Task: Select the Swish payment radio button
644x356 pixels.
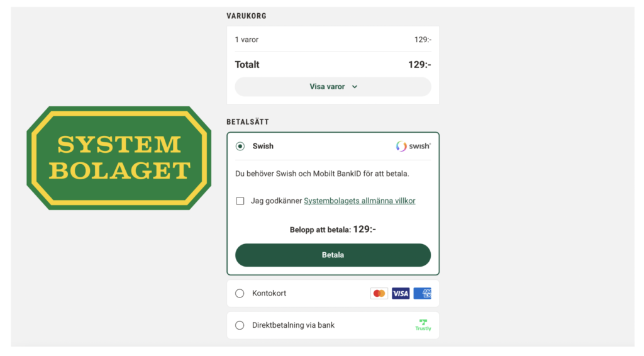Action: tap(240, 146)
